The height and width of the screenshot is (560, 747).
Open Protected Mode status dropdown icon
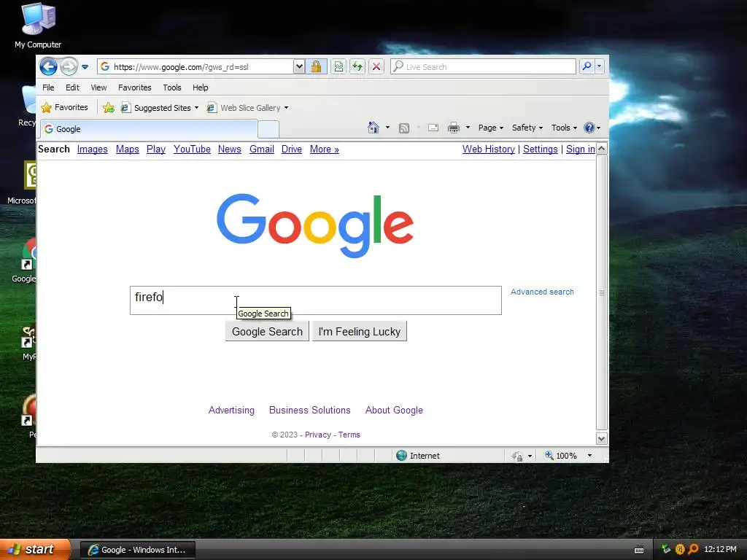click(x=522, y=456)
